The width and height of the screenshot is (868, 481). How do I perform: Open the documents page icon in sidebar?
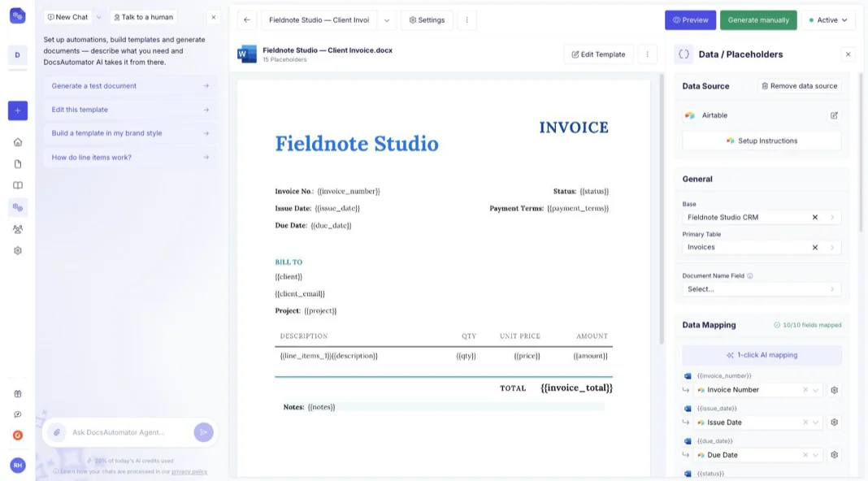pos(18,164)
